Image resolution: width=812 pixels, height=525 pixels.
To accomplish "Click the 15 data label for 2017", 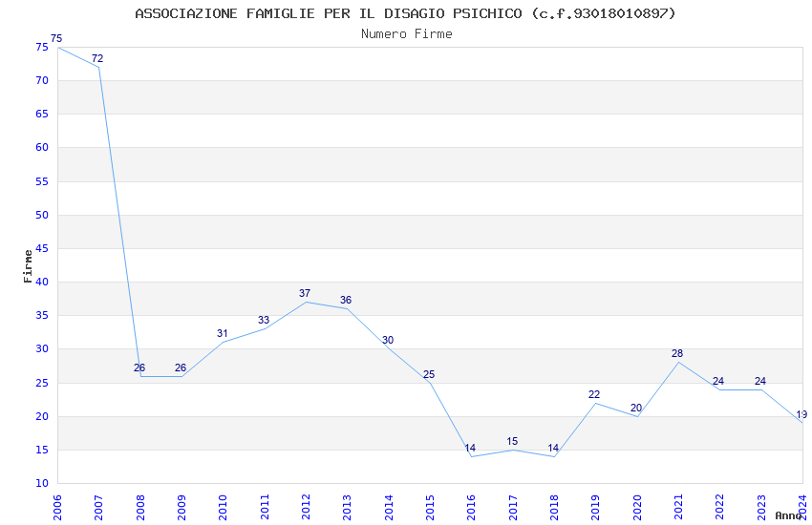I will 512,441.
